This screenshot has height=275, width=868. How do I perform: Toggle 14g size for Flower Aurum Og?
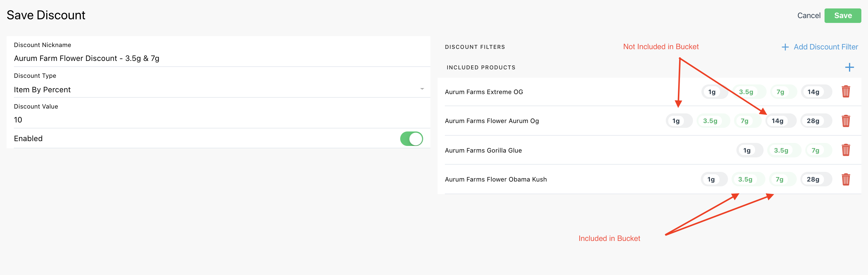click(777, 121)
